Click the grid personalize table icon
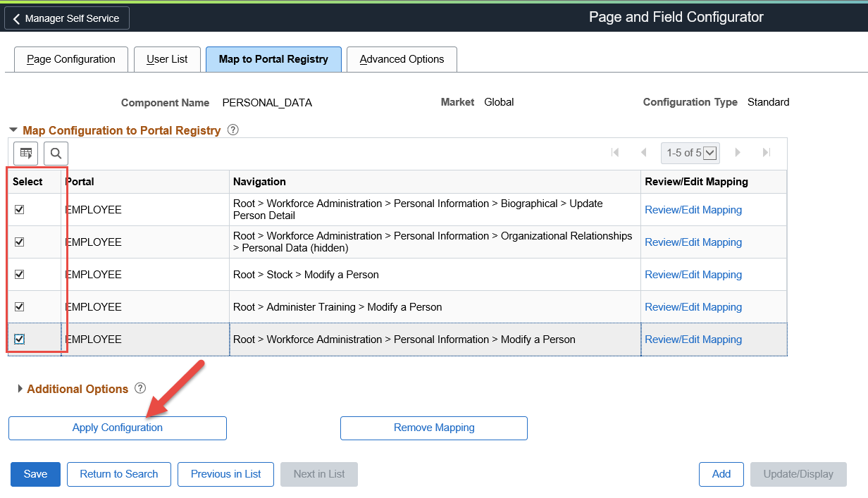 [26, 153]
